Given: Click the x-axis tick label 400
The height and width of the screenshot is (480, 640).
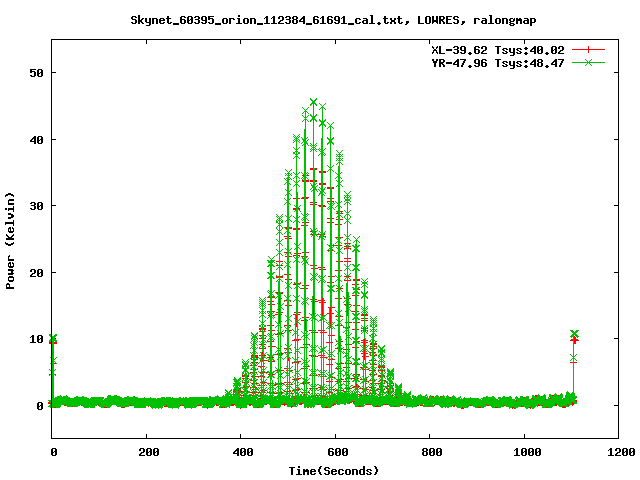Looking at the screenshot, I should click(243, 452).
